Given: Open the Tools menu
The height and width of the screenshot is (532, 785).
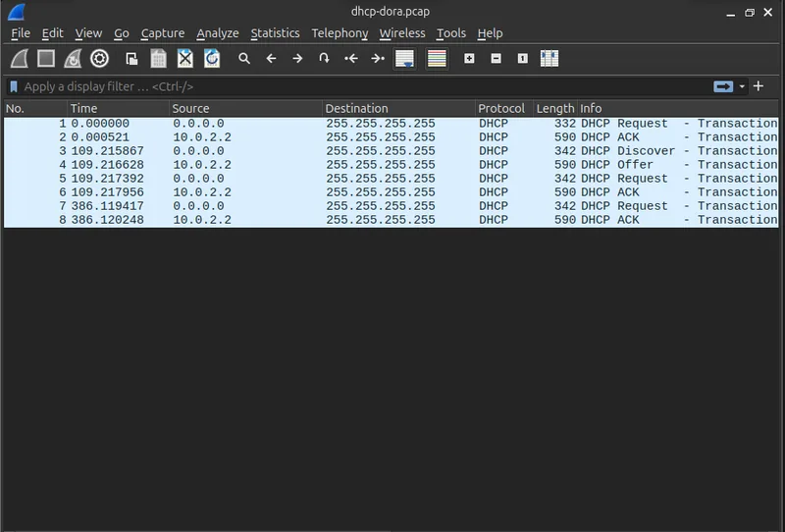Looking at the screenshot, I should (451, 33).
